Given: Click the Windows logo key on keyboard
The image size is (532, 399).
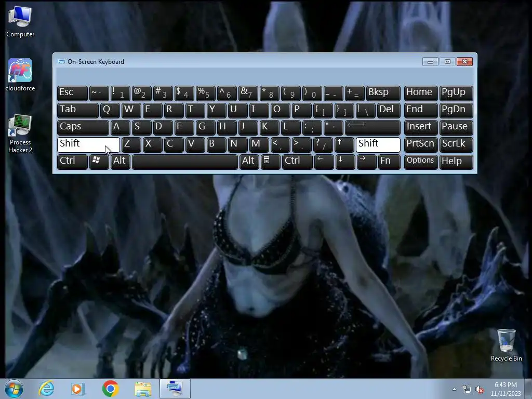Looking at the screenshot, I should (99, 162).
